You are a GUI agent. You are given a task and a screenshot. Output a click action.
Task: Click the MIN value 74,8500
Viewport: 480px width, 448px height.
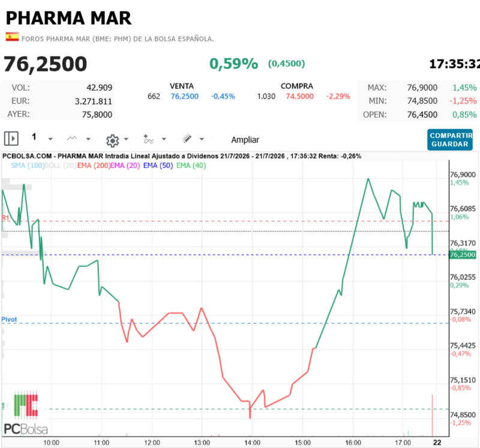tap(422, 101)
